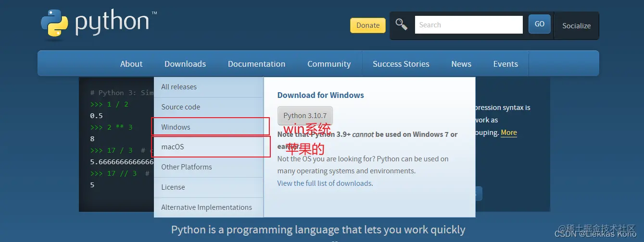Click the '>>> 2 ** 3' code line

[x=111, y=127]
